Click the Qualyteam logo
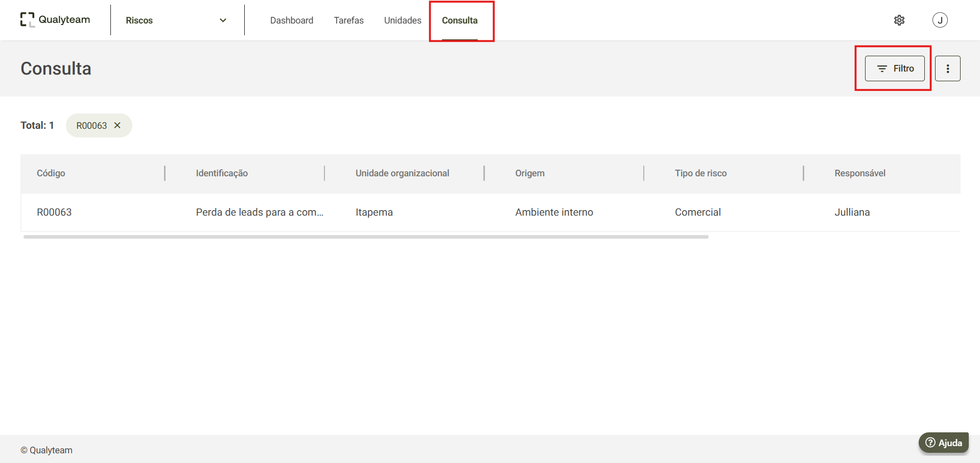This screenshot has width=980, height=463. tap(55, 20)
